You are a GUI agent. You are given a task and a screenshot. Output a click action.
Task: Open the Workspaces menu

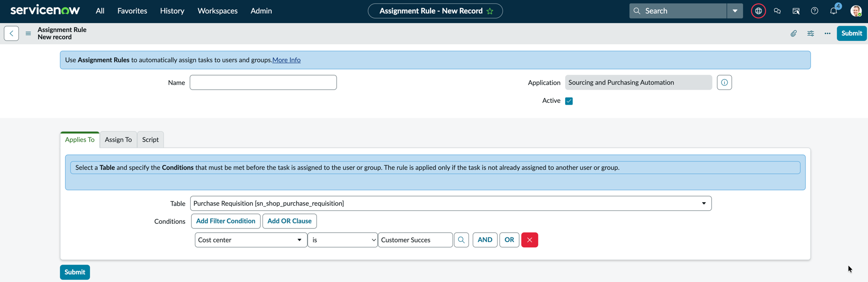pyautogui.click(x=217, y=11)
